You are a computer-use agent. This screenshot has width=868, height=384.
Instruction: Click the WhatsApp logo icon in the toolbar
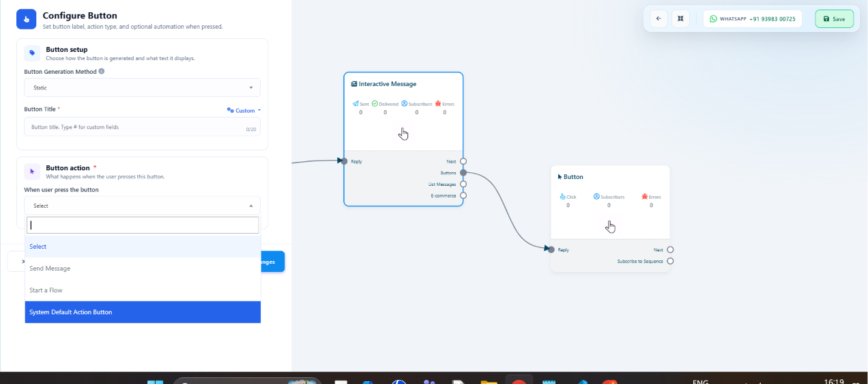(714, 19)
